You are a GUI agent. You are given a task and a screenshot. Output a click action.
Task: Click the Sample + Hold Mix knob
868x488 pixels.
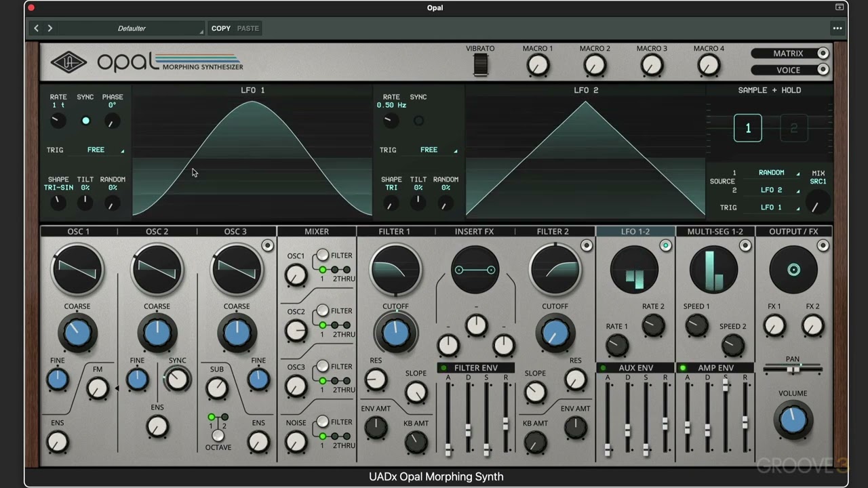[x=818, y=203]
